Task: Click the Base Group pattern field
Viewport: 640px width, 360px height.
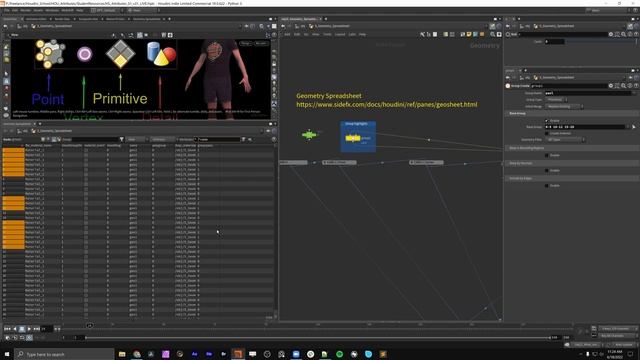Action: click(586, 127)
